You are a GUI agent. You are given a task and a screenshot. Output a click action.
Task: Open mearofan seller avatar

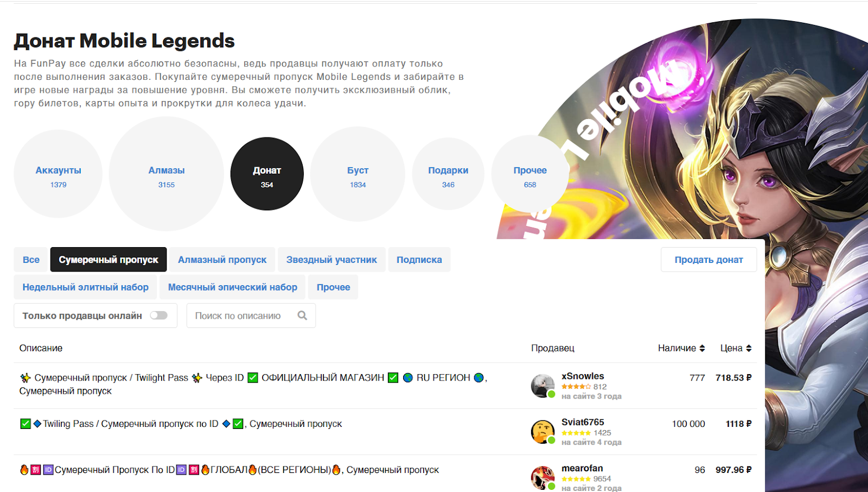pyautogui.click(x=542, y=478)
